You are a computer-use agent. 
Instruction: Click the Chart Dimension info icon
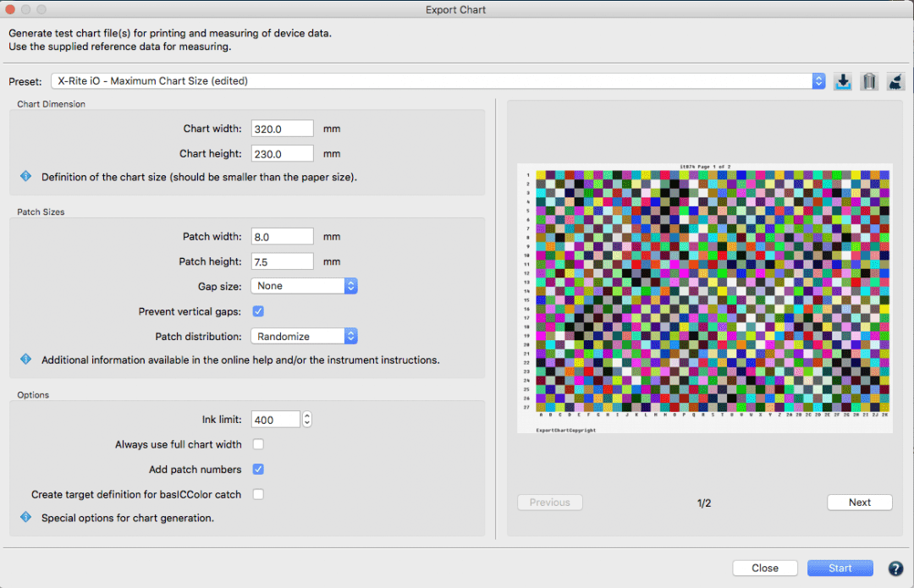pyautogui.click(x=25, y=176)
